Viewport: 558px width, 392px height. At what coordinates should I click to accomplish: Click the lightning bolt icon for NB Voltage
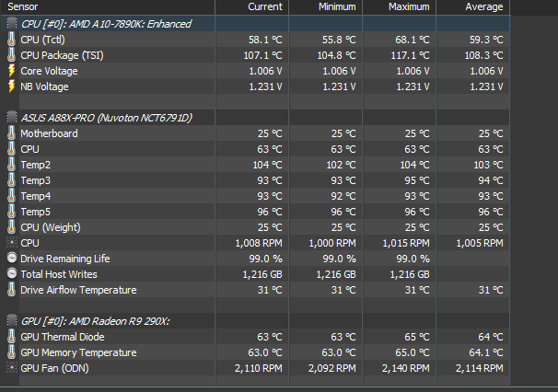11,86
